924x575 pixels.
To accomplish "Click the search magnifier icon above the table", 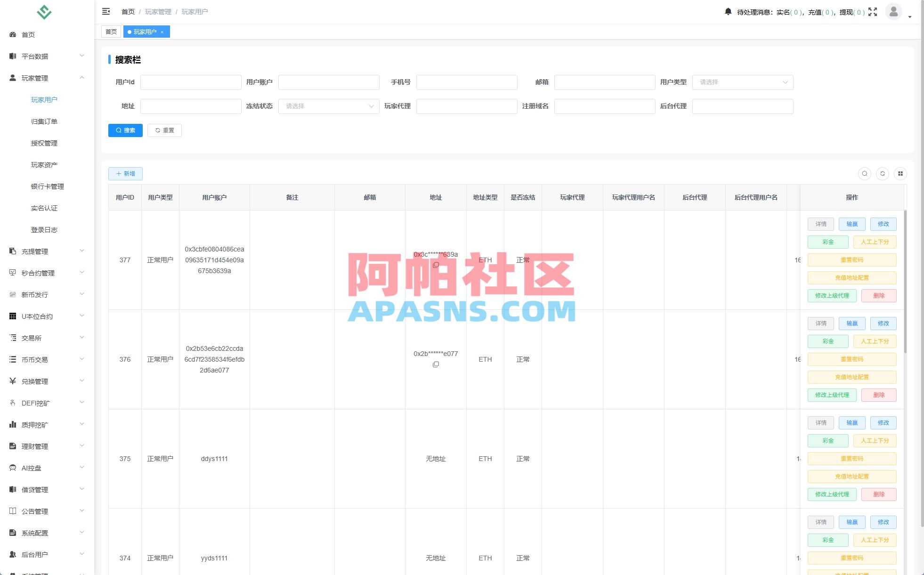I will point(865,174).
